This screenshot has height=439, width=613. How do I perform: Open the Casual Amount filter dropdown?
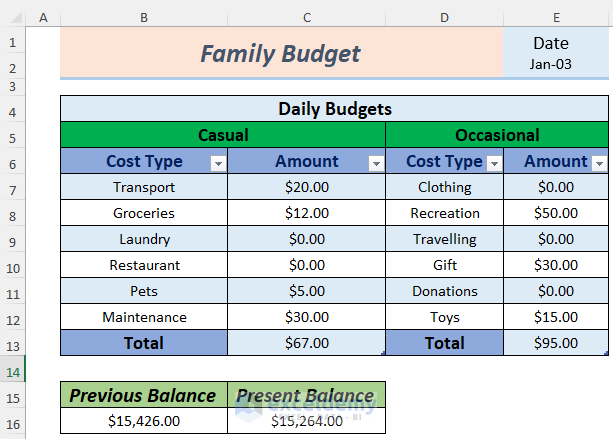coord(376,163)
